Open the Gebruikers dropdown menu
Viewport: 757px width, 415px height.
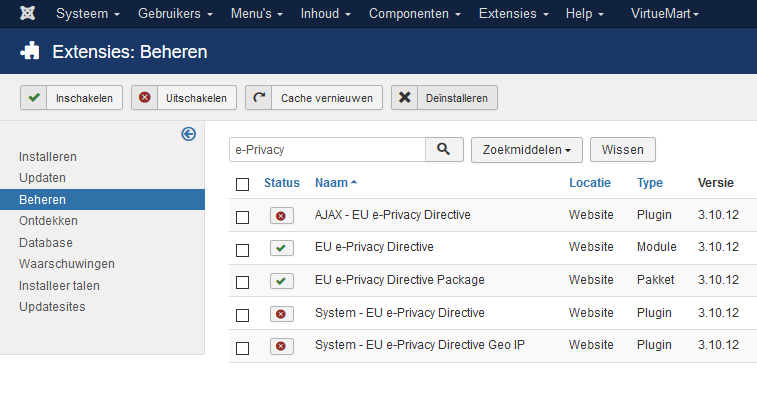[175, 14]
